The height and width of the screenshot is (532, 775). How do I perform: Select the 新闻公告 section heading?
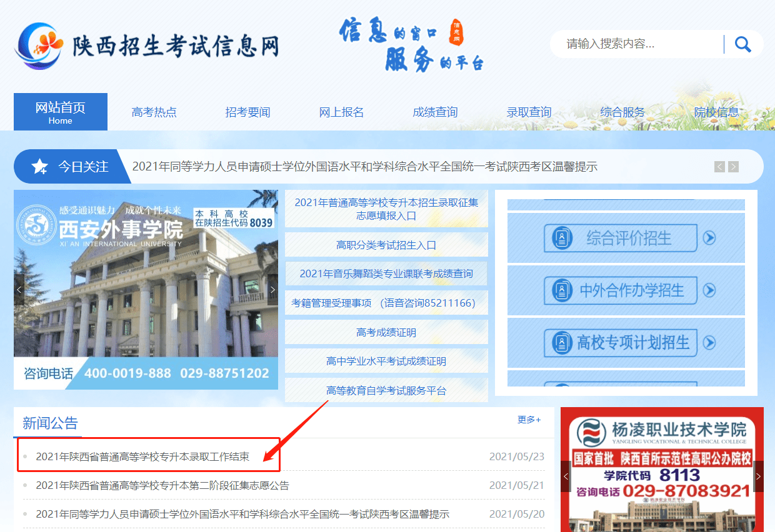pyautogui.click(x=50, y=423)
